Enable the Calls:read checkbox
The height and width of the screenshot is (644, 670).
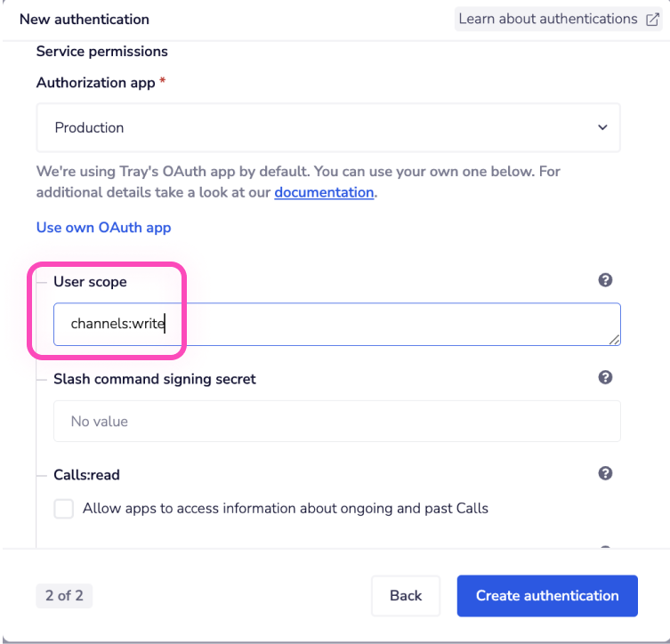point(63,509)
